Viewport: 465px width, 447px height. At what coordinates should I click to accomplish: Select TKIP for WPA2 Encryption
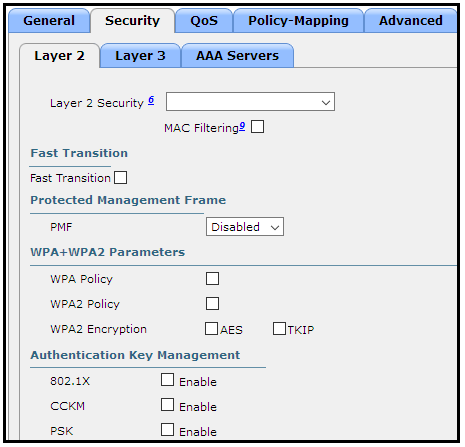point(279,328)
